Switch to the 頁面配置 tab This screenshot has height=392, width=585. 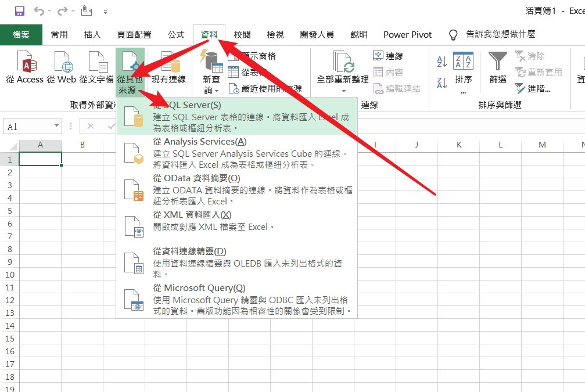[x=134, y=35]
